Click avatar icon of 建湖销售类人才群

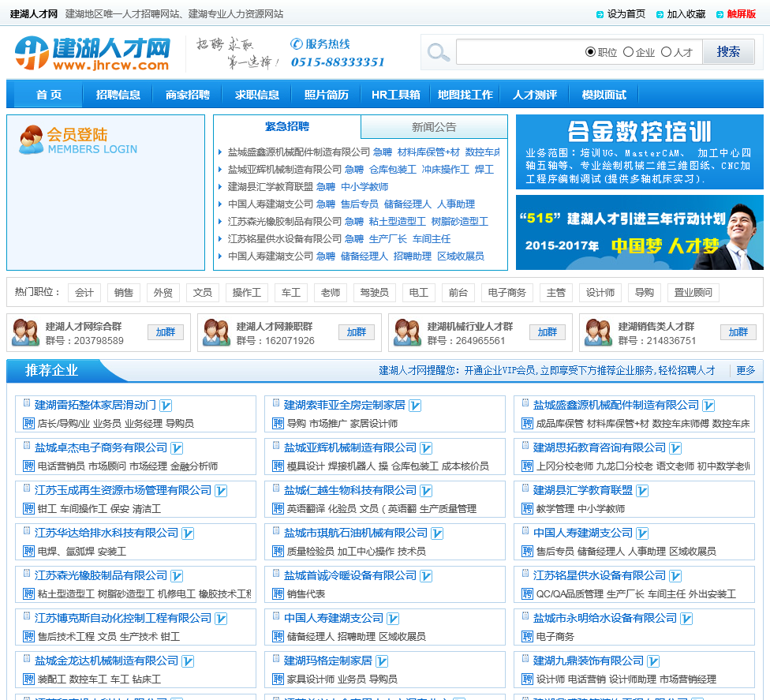(598, 332)
